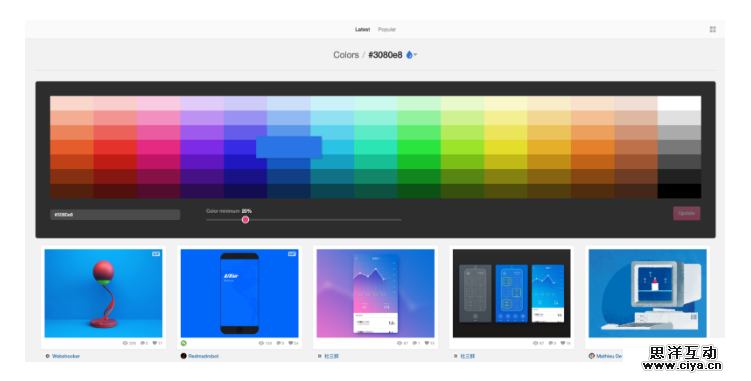Open the Webshocker author link
The image size is (751, 381).
tap(66, 356)
